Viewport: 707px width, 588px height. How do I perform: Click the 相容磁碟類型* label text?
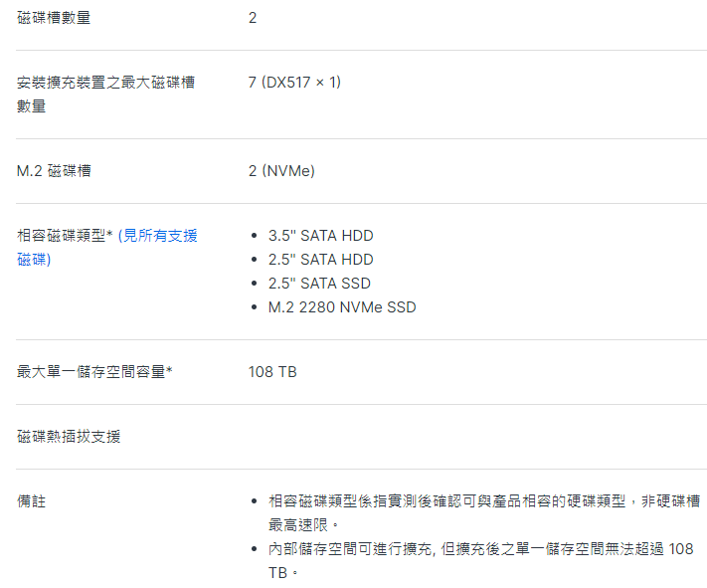coord(65,236)
